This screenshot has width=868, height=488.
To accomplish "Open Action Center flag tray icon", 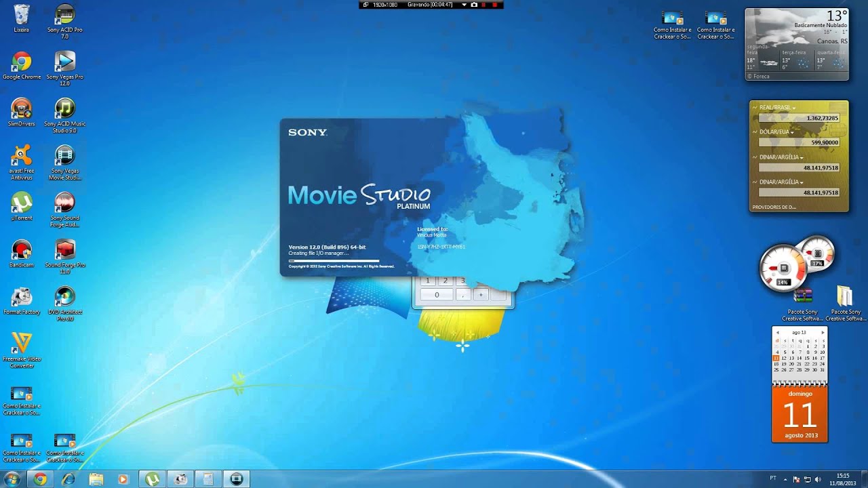I will [x=796, y=479].
